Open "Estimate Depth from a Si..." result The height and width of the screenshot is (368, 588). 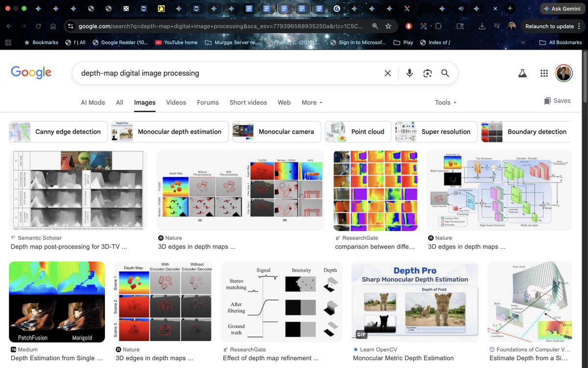pos(530,358)
